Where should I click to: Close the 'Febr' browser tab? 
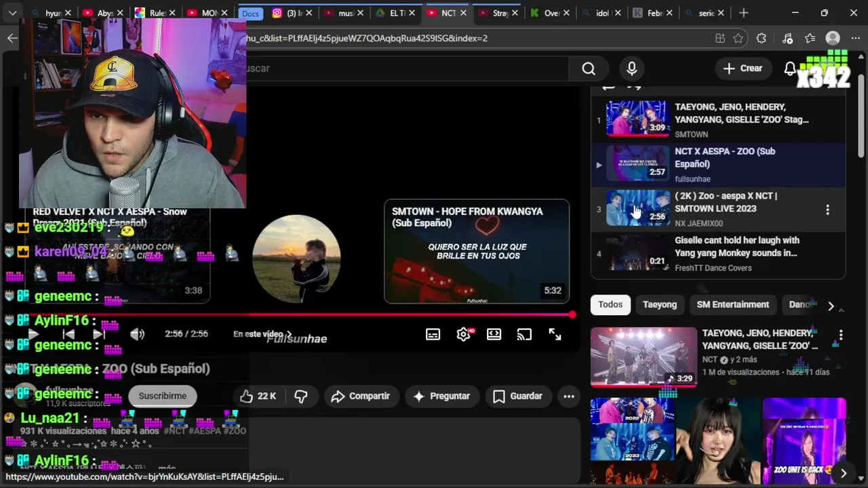point(669,13)
